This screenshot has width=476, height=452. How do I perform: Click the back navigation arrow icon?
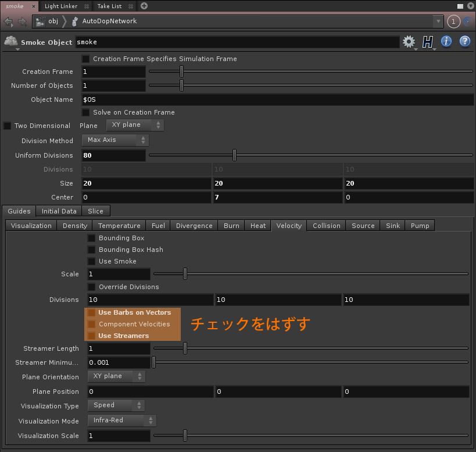tap(9, 22)
